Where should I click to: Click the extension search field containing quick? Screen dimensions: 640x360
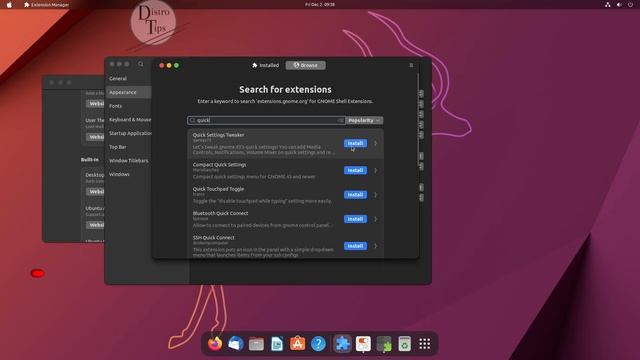pyautogui.click(x=267, y=120)
